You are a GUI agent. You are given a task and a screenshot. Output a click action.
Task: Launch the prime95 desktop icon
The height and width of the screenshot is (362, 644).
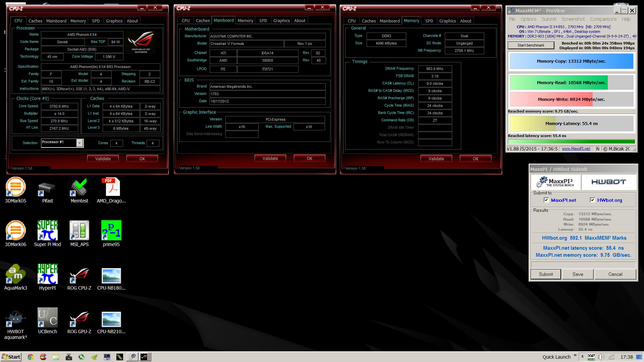(111, 234)
